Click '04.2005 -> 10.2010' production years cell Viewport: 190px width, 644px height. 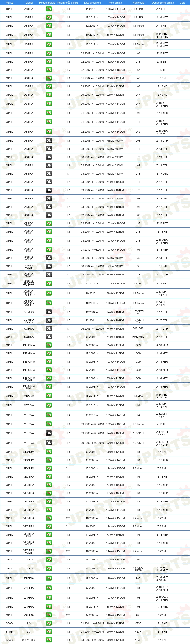(x=92, y=141)
